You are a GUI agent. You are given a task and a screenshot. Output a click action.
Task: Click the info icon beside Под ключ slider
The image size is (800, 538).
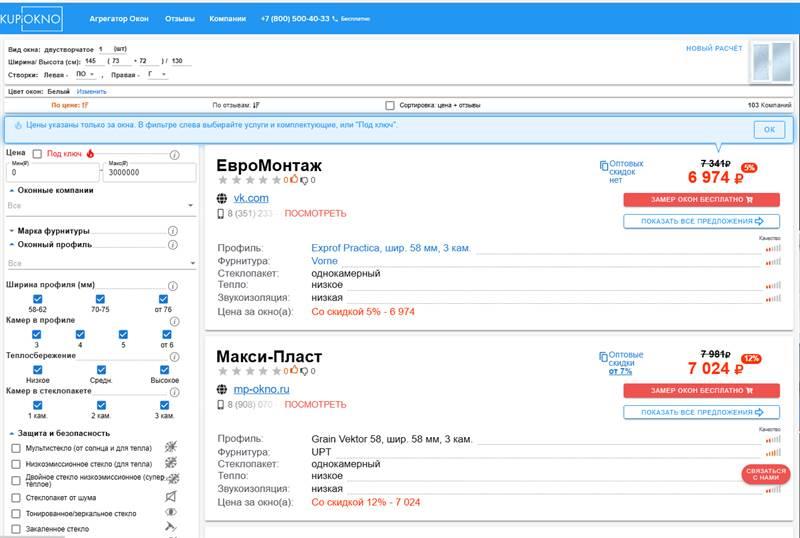[174, 155]
